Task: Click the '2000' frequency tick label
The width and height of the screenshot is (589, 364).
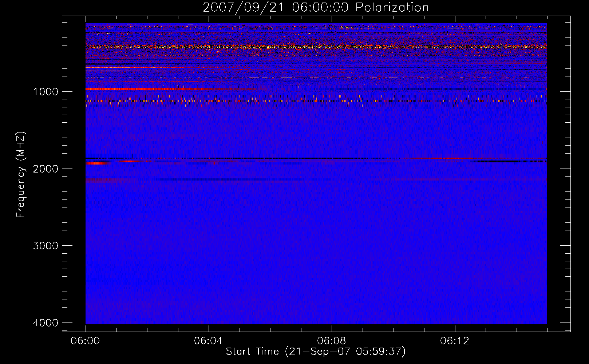Action: click(46, 169)
